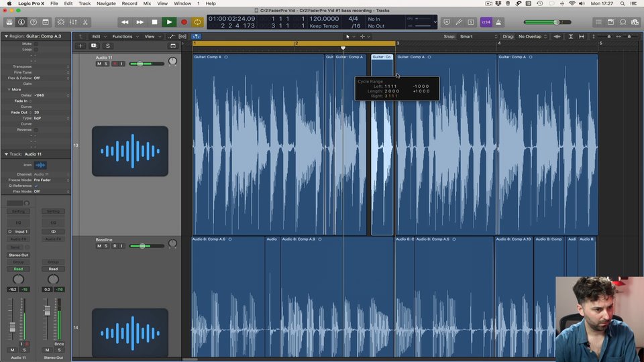Click the Fast Forward transport button
The height and width of the screenshot is (362, 644).
140,22
